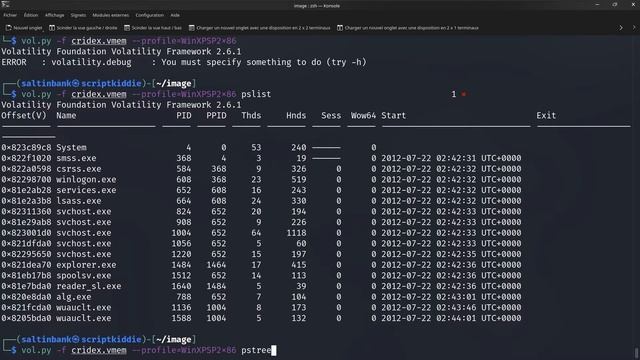640x360 pixels.
Task: Click Scinder la vue haut / bas
Action: tap(153, 28)
